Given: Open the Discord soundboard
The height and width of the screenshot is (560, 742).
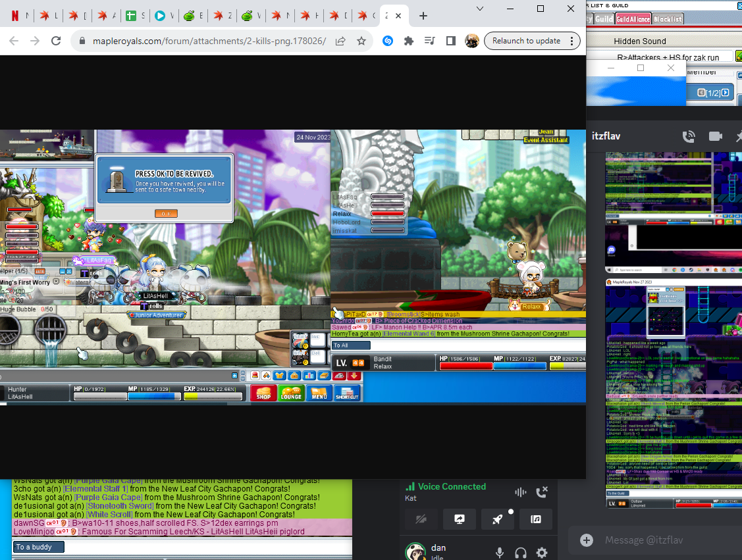Looking at the screenshot, I should (x=536, y=519).
